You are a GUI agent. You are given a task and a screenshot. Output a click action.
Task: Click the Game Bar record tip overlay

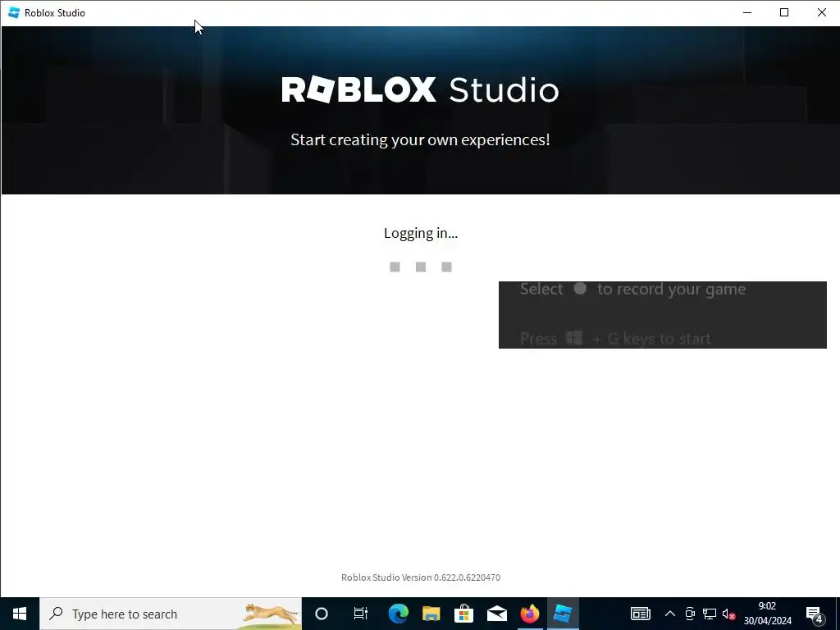pyautogui.click(x=663, y=315)
